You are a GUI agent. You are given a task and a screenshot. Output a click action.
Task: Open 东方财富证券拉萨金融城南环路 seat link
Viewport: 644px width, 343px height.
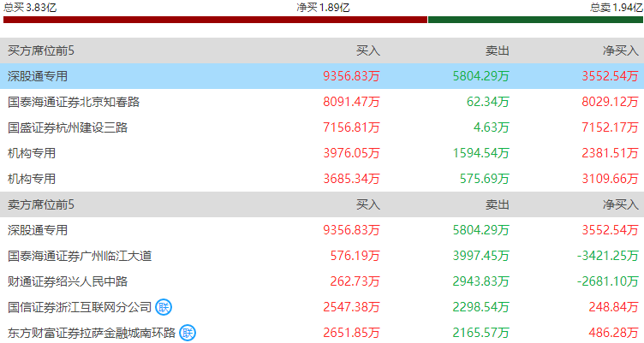click(92, 333)
